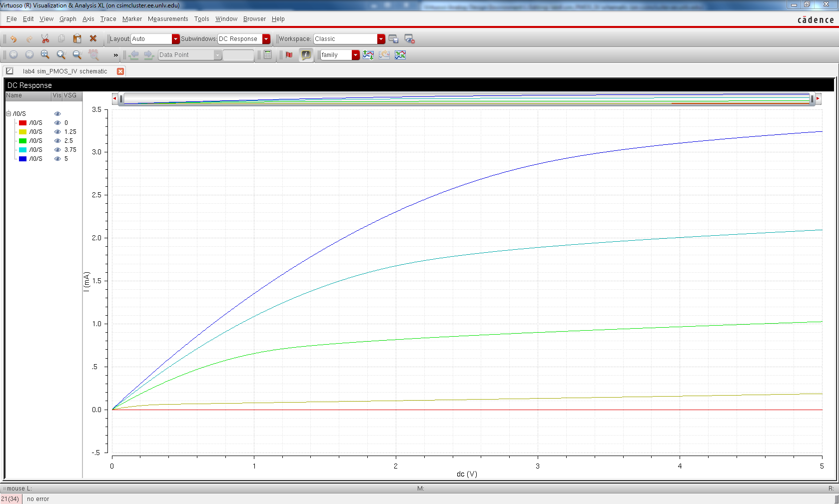The width and height of the screenshot is (839, 504).
Task: Click the strip scrollbar left arrow
Action: (115, 98)
